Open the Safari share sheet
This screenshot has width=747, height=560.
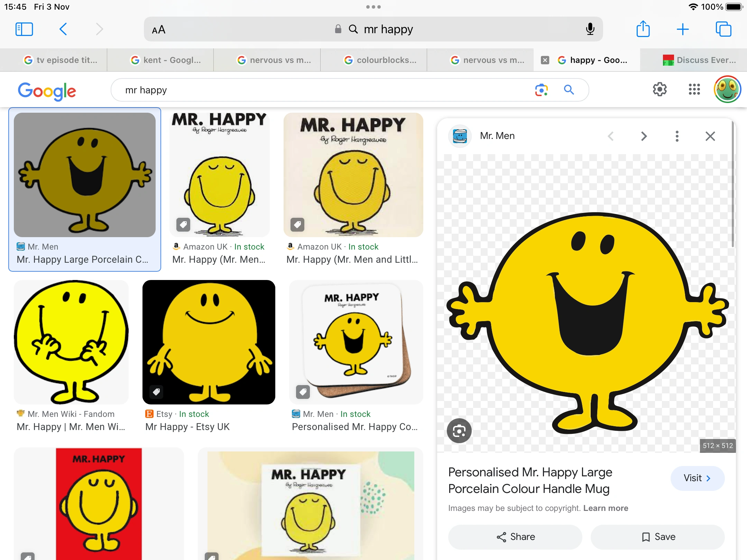tap(643, 29)
